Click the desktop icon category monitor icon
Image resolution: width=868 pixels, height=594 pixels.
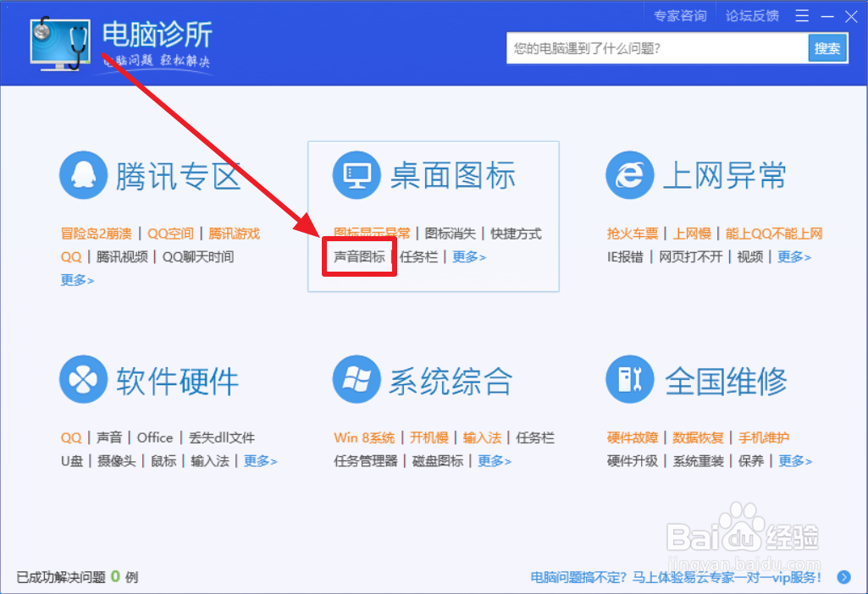(x=357, y=175)
